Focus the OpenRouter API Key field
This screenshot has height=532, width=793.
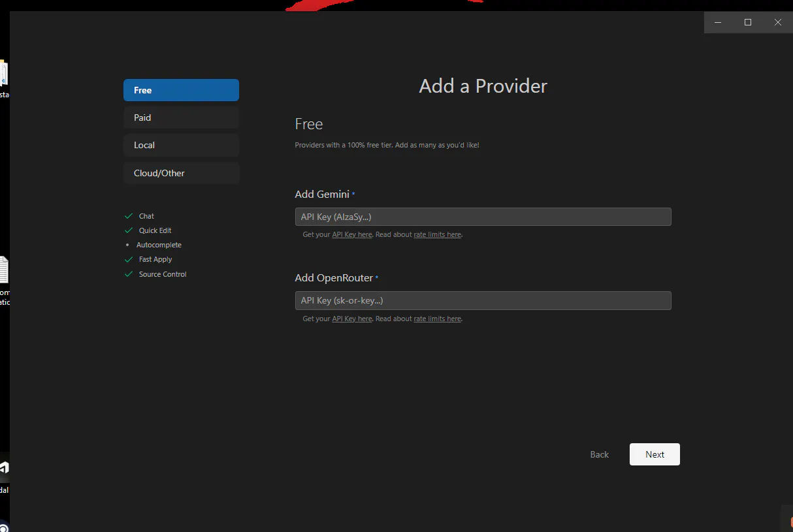point(483,300)
